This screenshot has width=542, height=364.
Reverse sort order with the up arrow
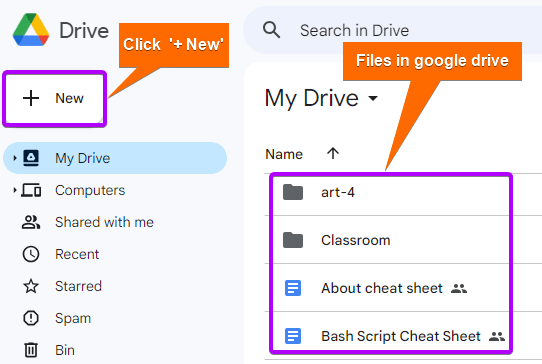pos(333,153)
